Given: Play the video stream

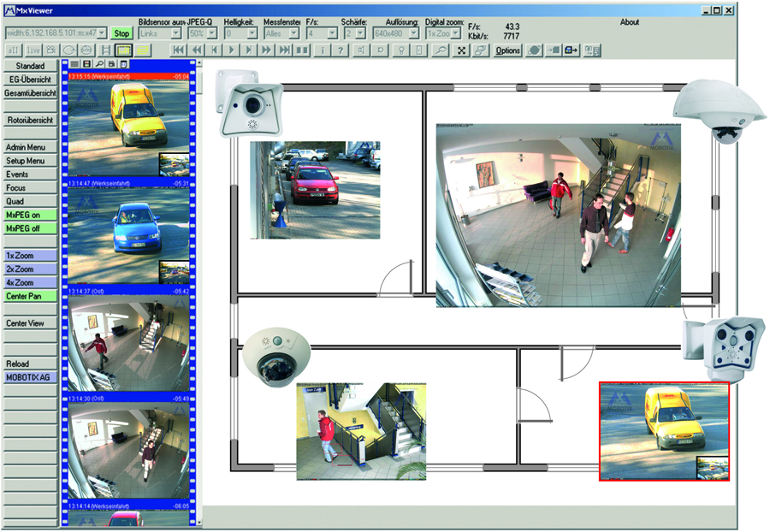Looking at the screenshot, I should 231,50.
